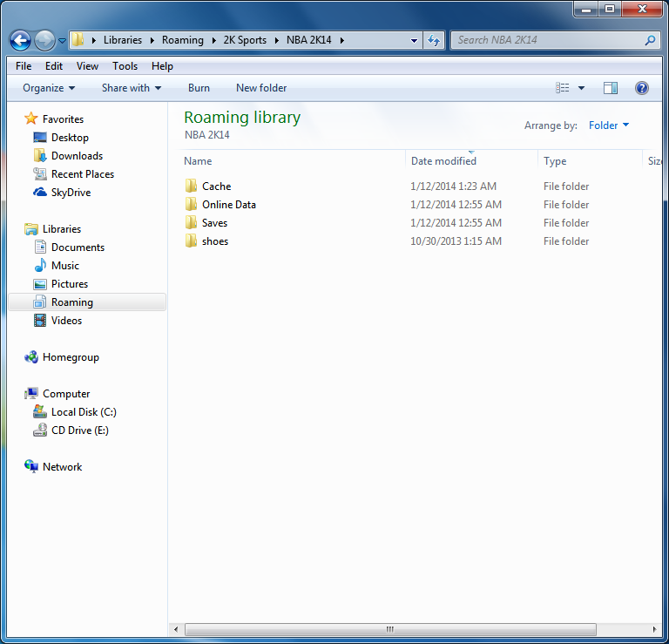Viewport: 669px width, 644px height.
Task: Open Recent Places in Favorites
Action: pos(83,174)
